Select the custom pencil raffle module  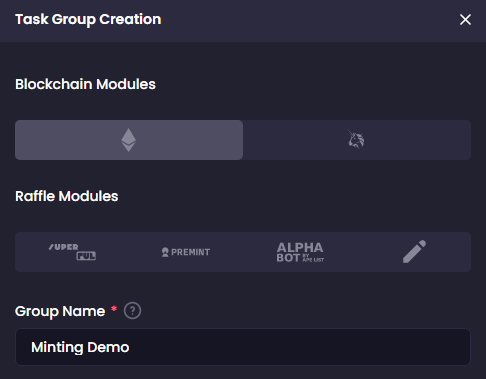(414, 252)
